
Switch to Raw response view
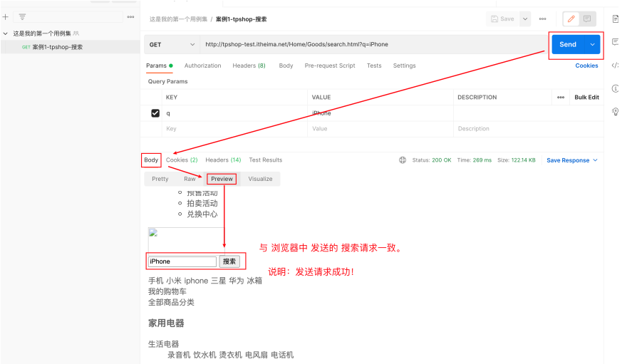(190, 179)
